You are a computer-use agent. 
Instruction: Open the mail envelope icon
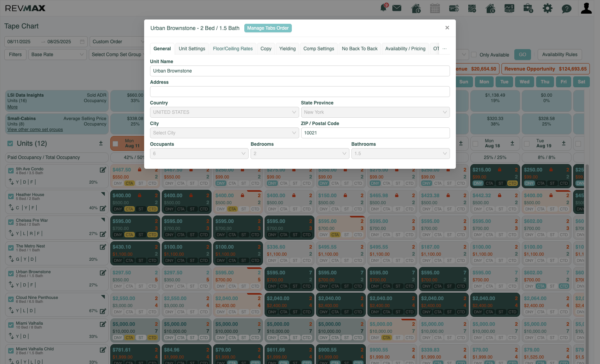397,8
